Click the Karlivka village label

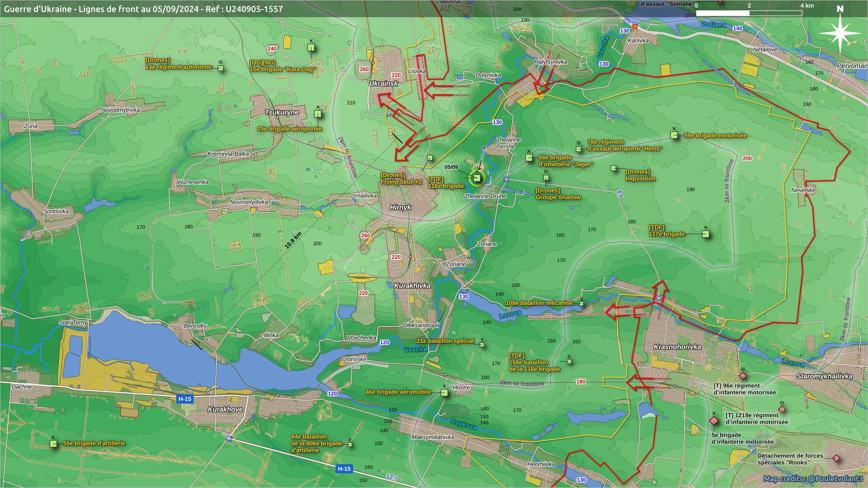[x=638, y=40]
